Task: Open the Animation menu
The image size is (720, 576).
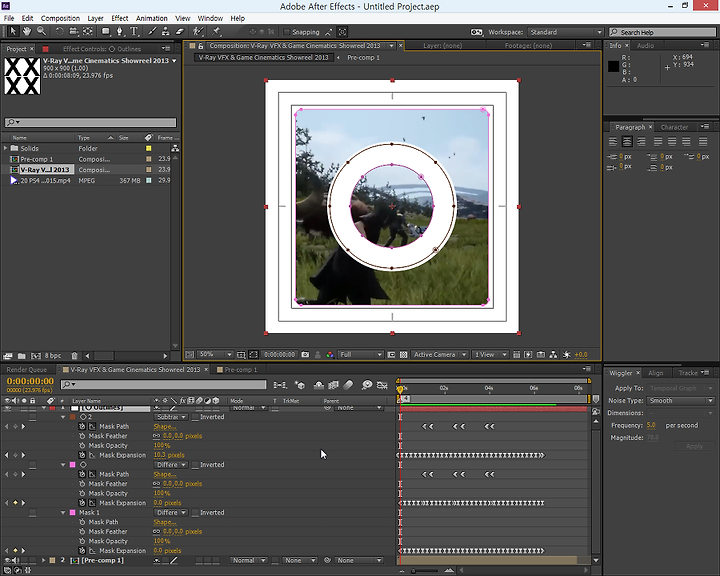Action: 152,18
